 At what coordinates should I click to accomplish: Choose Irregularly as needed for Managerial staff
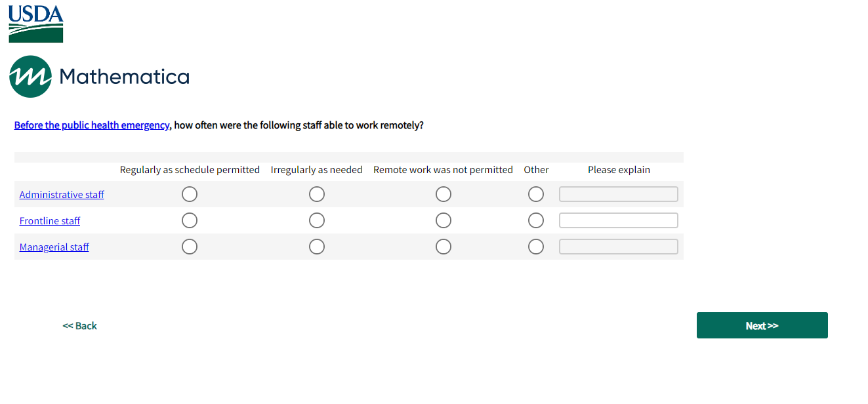[x=317, y=247]
